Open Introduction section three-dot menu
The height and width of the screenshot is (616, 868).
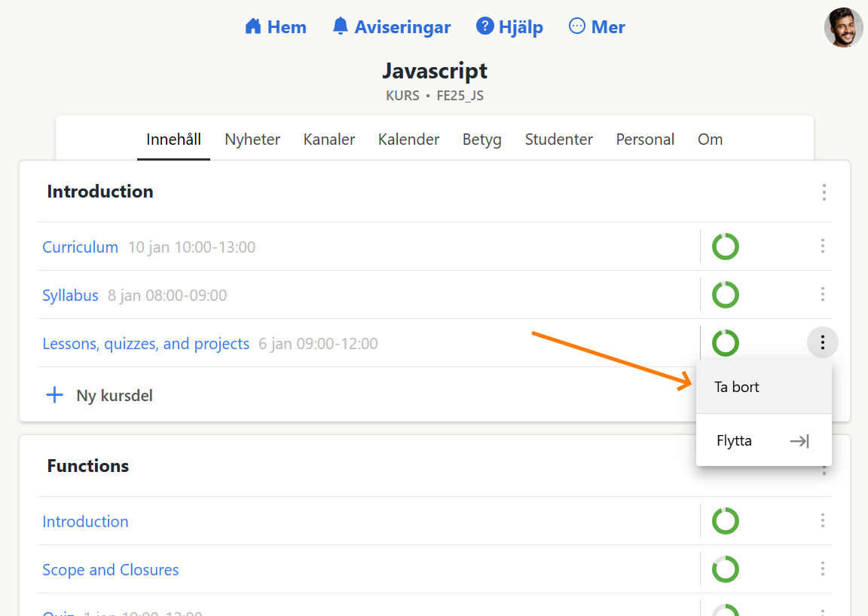[824, 192]
